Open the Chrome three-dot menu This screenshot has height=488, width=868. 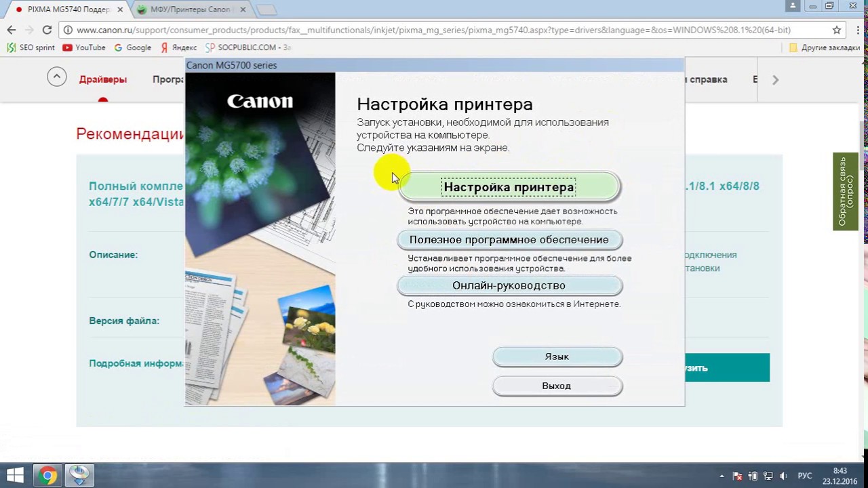[x=856, y=30]
